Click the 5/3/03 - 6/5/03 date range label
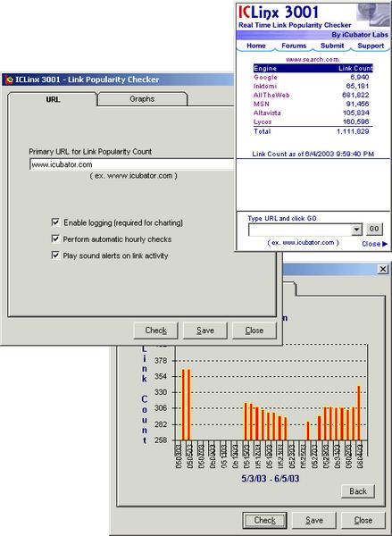392x536 pixels. pos(271,479)
